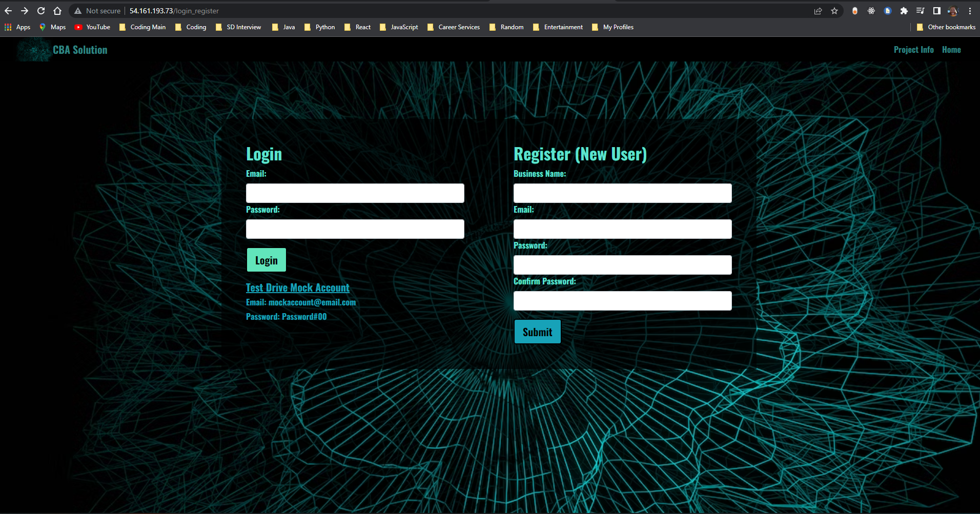The height and width of the screenshot is (514, 980).
Task: Click the Not secure warning icon
Action: click(x=78, y=11)
